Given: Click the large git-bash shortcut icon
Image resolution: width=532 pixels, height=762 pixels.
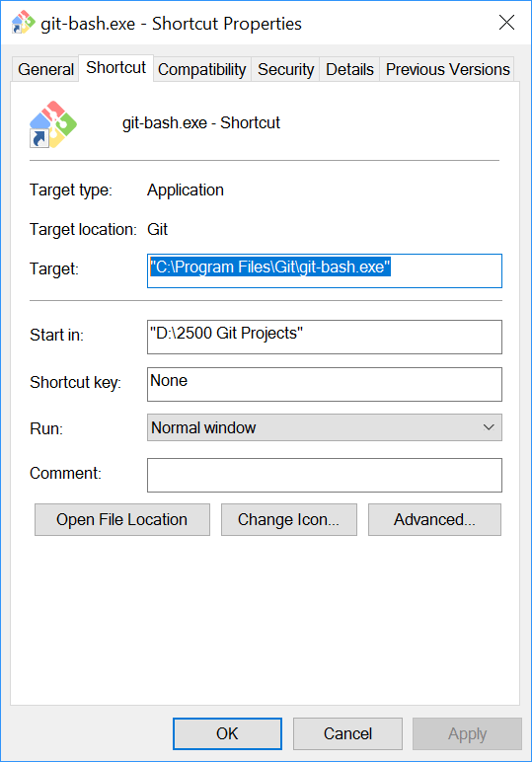Looking at the screenshot, I should tap(53, 124).
